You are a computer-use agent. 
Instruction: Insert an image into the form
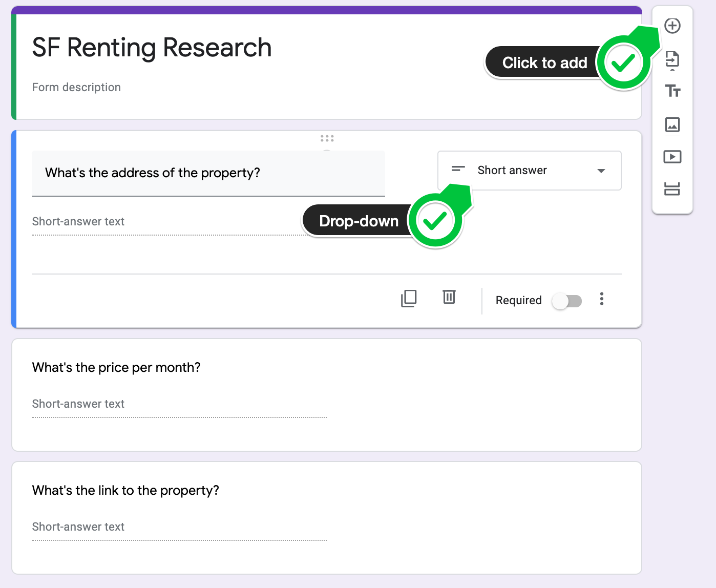pos(672,124)
